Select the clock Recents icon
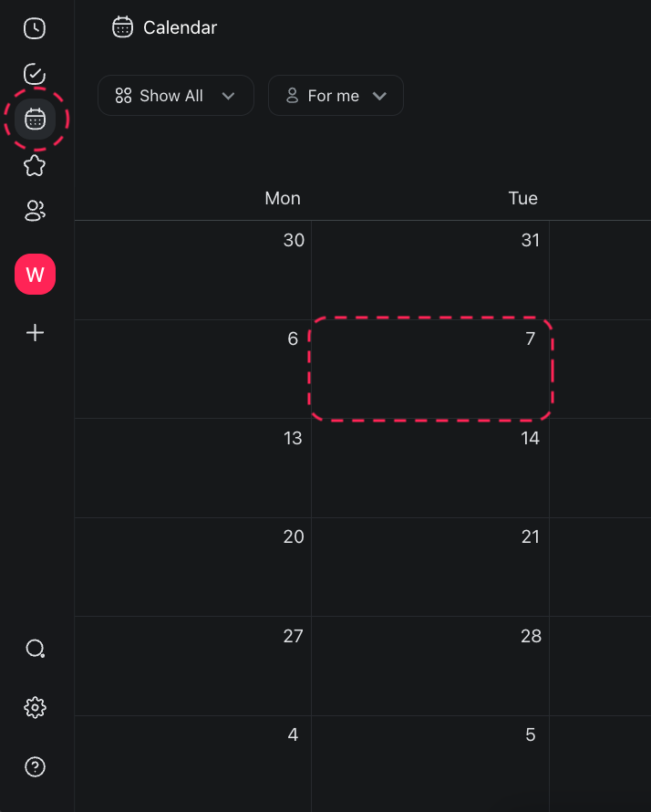The width and height of the screenshot is (651, 812). click(x=35, y=28)
